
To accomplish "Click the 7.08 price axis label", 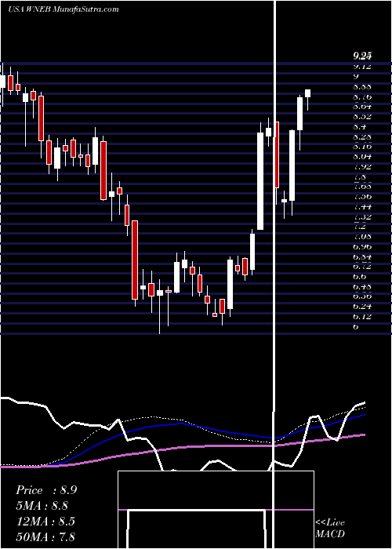I will [362, 237].
